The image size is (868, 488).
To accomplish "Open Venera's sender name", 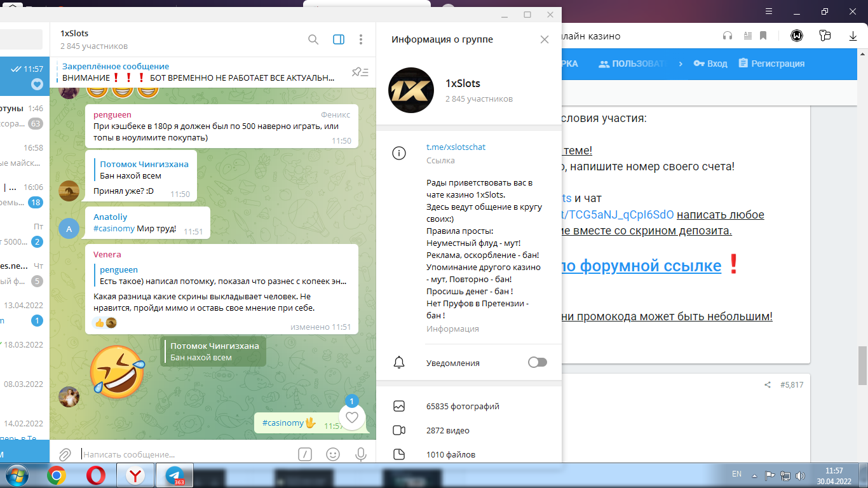I will 107,254.
